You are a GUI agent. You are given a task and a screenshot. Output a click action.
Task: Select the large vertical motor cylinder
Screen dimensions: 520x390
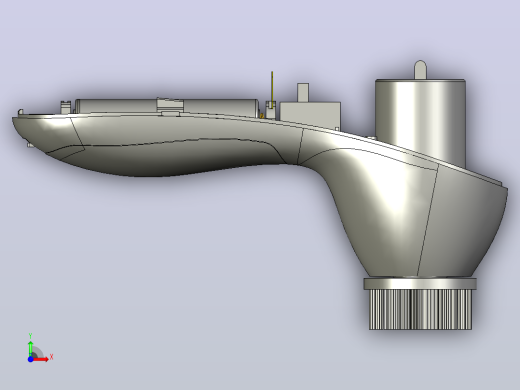420,123
